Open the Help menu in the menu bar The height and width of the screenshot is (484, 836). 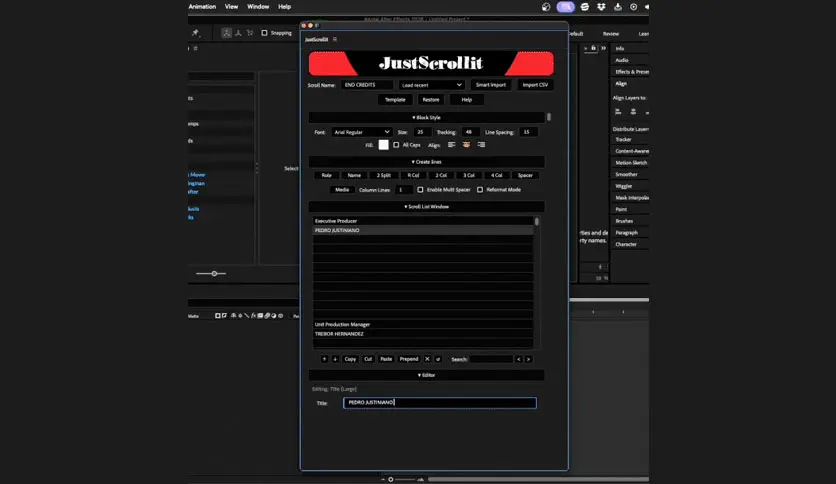tap(285, 7)
